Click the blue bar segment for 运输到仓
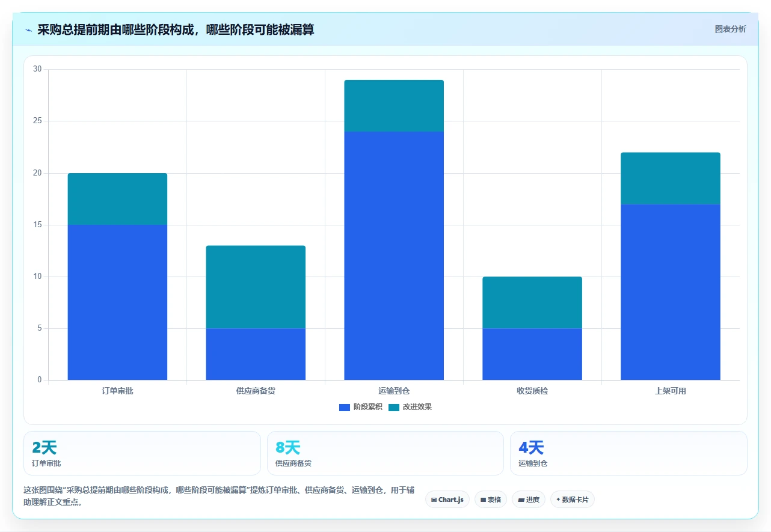771x532 pixels. pos(394,255)
